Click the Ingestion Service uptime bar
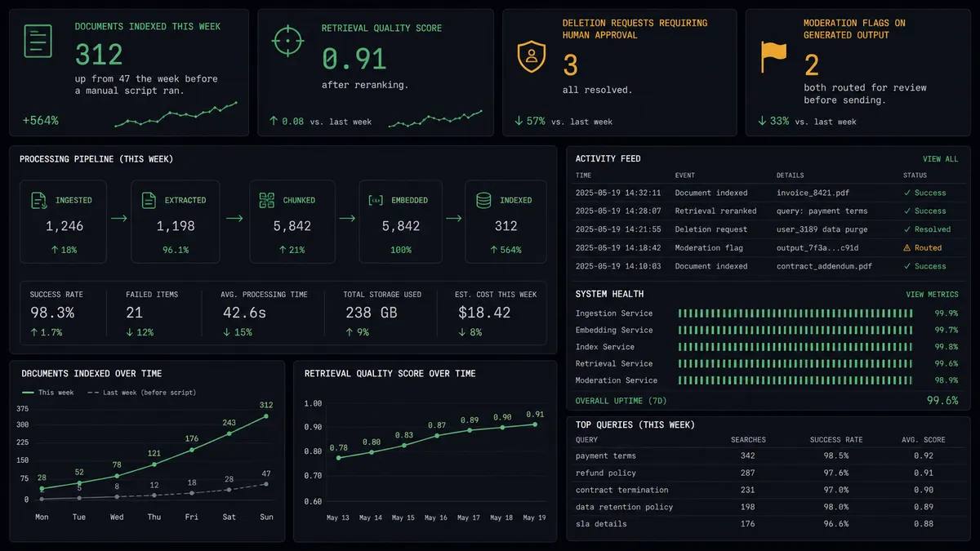980x551 pixels. 795,313
